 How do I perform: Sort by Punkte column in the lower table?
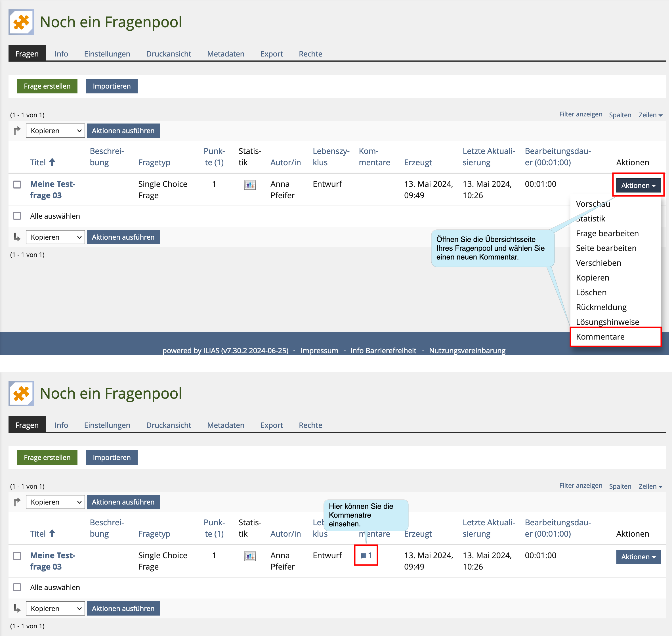(x=214, y=528)
